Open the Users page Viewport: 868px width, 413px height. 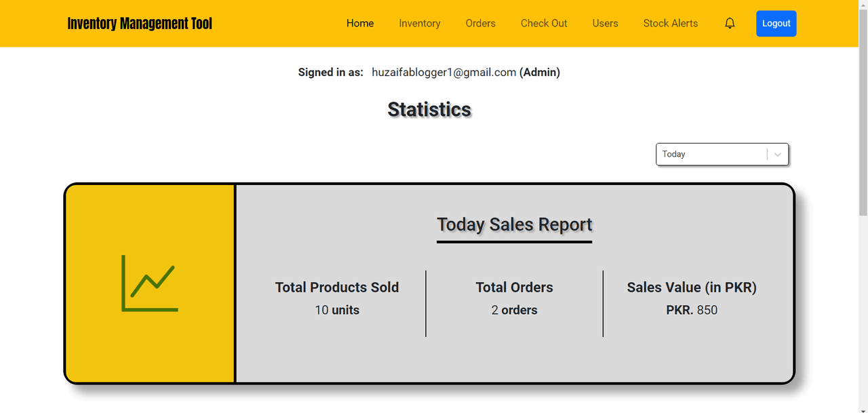[605, 23]
